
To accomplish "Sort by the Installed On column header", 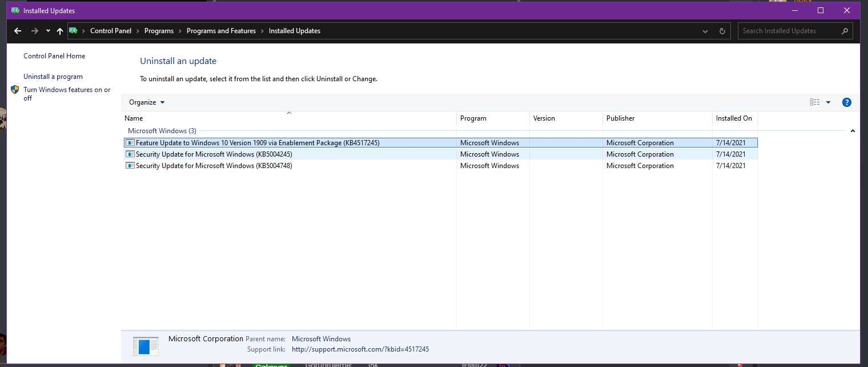I will click(735, 118).
